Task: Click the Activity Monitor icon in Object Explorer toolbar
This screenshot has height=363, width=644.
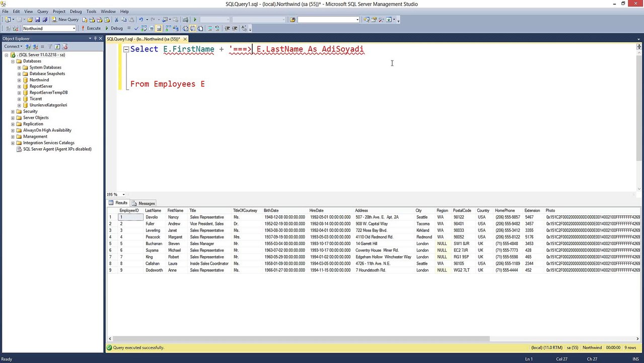Action: point(64,46)
